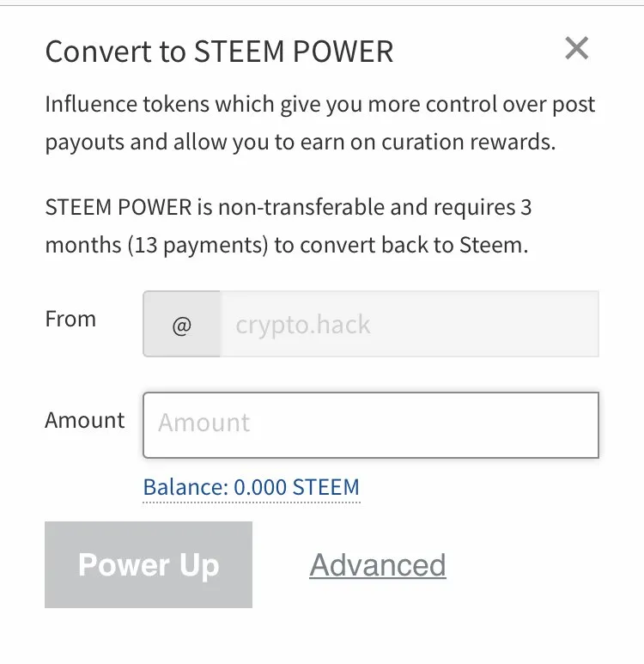Click the word "STEEM" in balance line

click(325, 488)
